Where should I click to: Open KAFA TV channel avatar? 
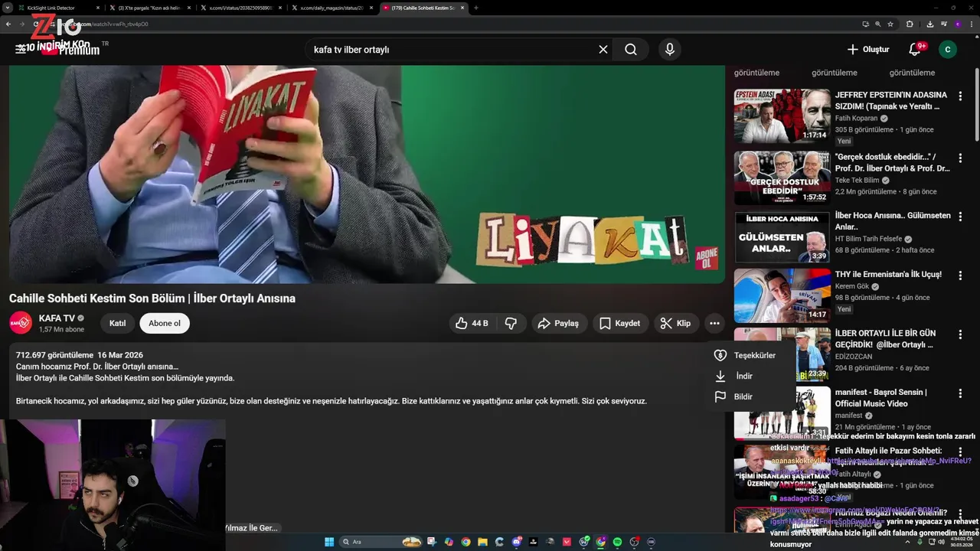[21, 323]
